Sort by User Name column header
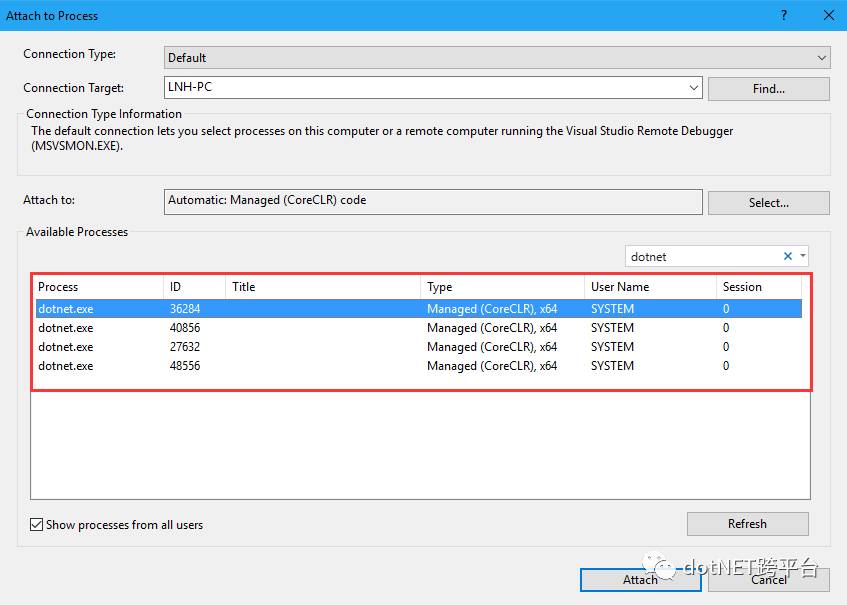Image resolution: width=847 pixels, height=605 pixels. [650, 287]
